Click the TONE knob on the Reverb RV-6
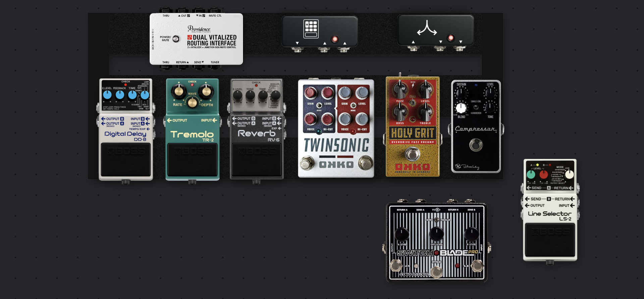 [250, 96]
